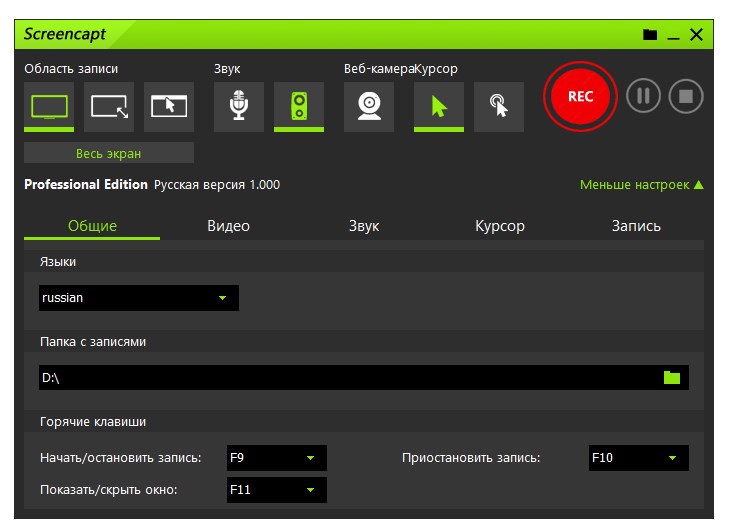The image size is (733, 531).
Task: Open the russian language dropdown
Action: point(139,298)
